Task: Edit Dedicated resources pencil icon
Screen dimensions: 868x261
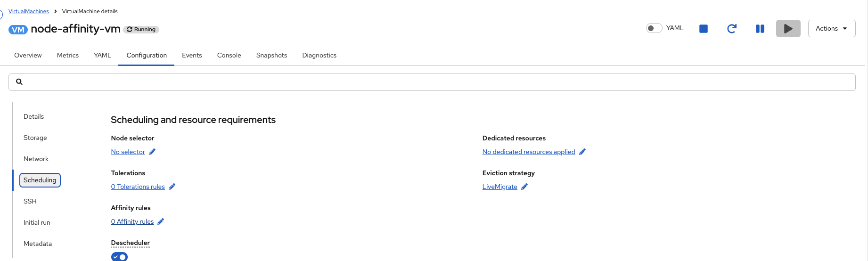Action: [x=582, y=152]
